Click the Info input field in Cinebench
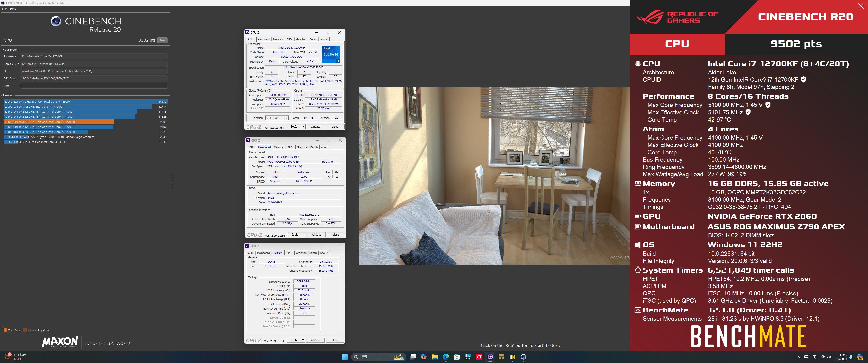The height and width of the screenshot is (363, 868). [94, 86]
